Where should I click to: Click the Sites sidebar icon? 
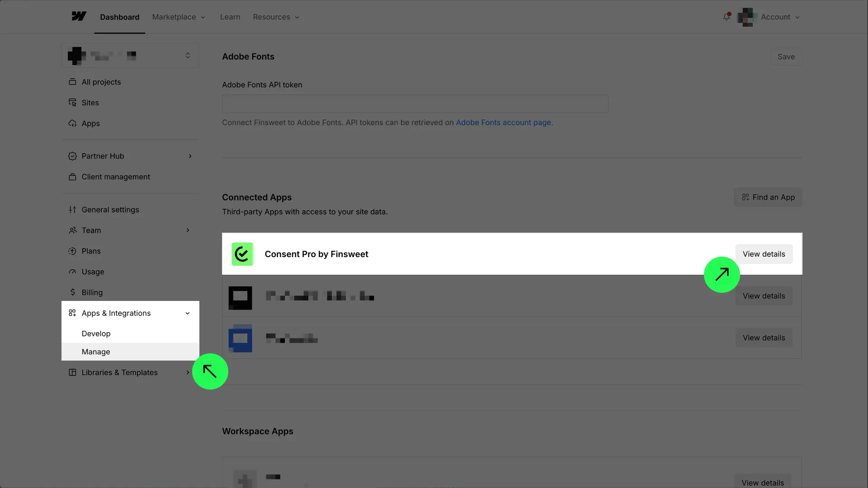[72, 103]
